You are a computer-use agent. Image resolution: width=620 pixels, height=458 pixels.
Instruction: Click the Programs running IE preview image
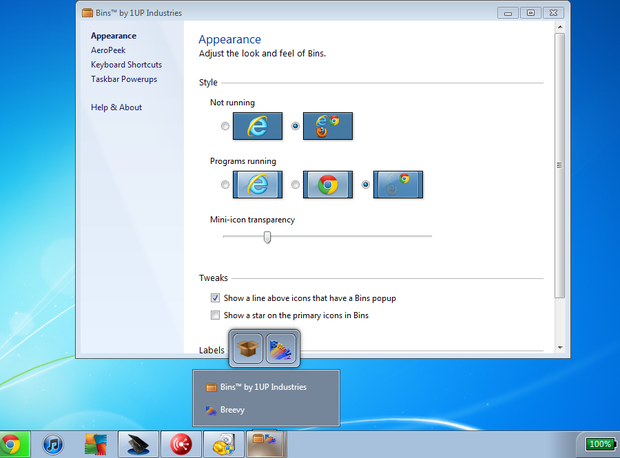coord(258,185)
